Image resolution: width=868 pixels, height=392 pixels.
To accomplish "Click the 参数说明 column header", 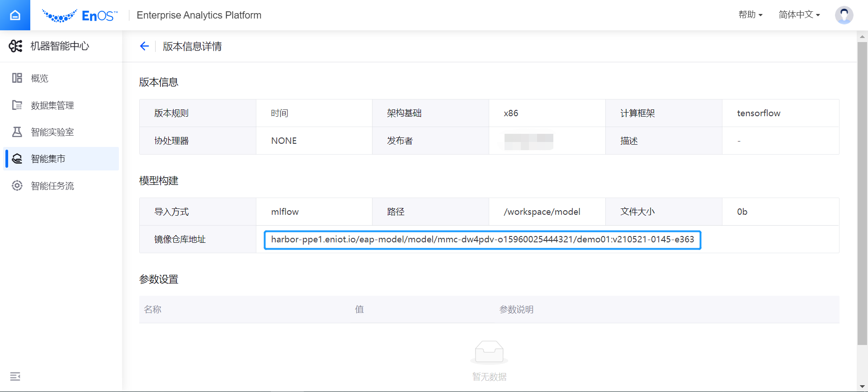I will pos(516,310).
